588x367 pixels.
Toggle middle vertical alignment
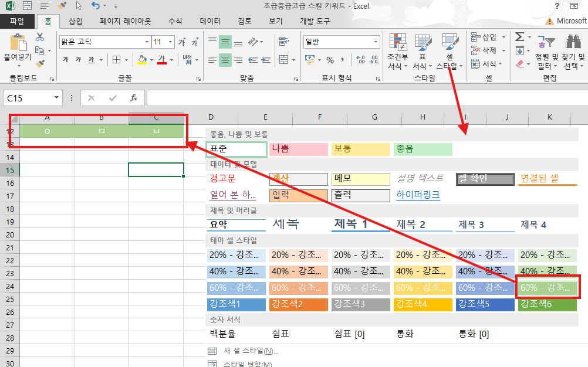225,42
